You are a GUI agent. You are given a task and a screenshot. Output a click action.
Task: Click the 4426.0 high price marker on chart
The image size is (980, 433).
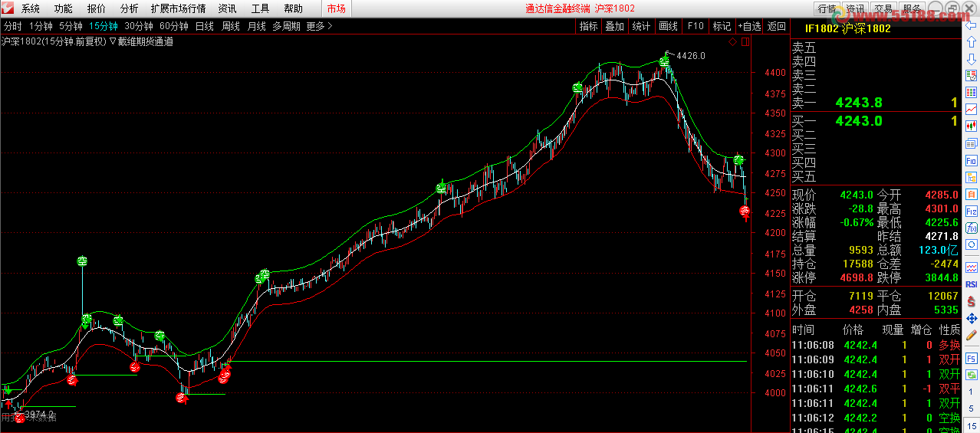coord(689,55)
